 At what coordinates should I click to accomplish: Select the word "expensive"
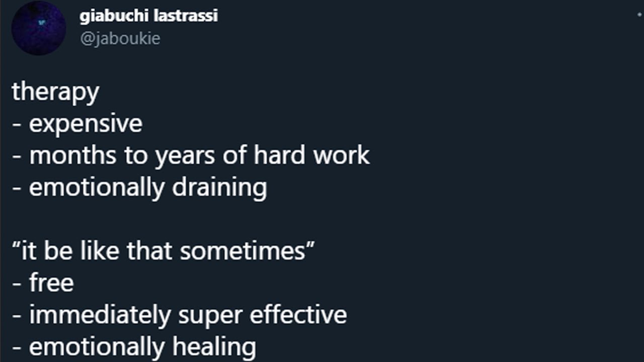pos(86,124)
